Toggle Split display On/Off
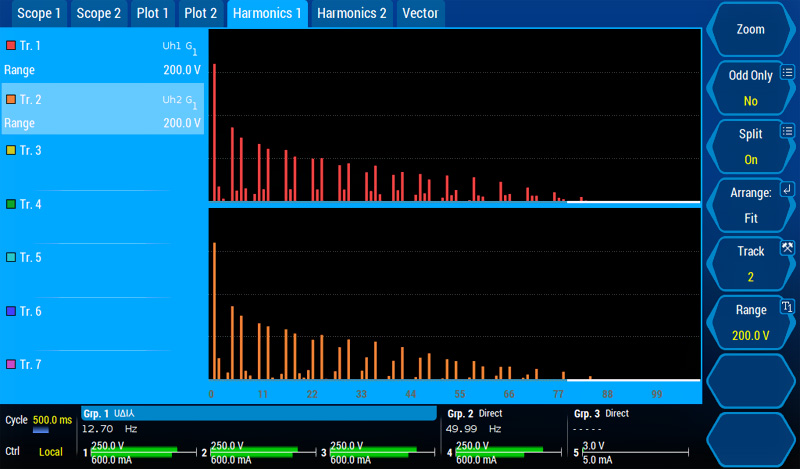 click(x=750, y=147)
